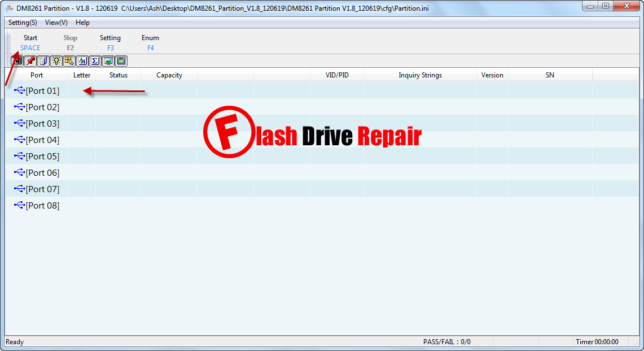This screenshot has width=644, height=351.
Task: Select the [Port 03] row label
Action: point(42,123)
